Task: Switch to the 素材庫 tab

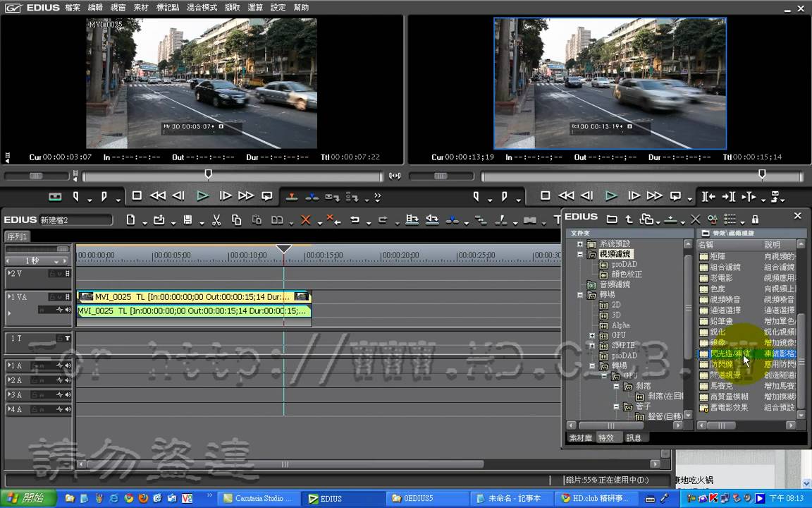Action: click(581, 438)
